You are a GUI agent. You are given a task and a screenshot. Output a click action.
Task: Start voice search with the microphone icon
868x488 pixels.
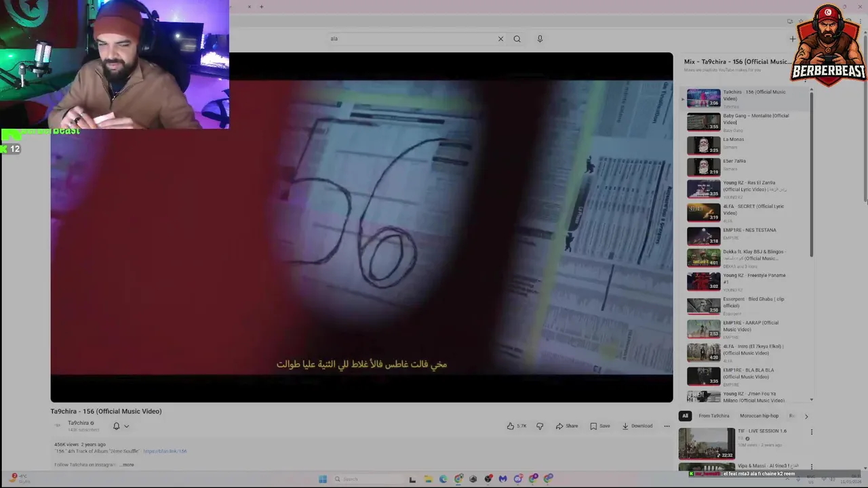click(x=540, y=39)
